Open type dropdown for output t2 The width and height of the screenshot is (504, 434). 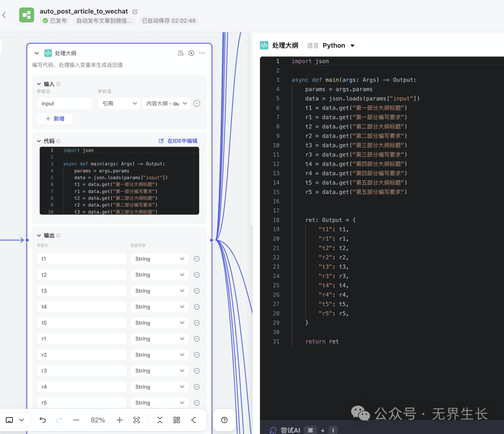pos(160,275)
